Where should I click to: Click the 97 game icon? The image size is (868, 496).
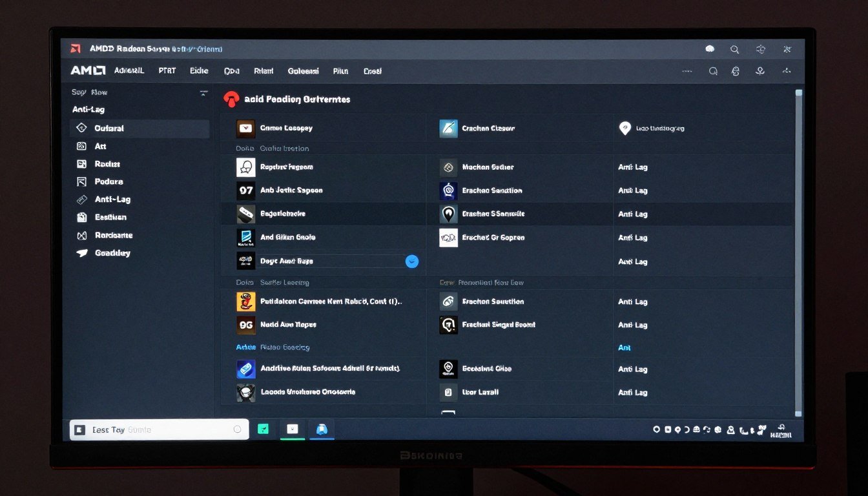[x=245, y=191]
